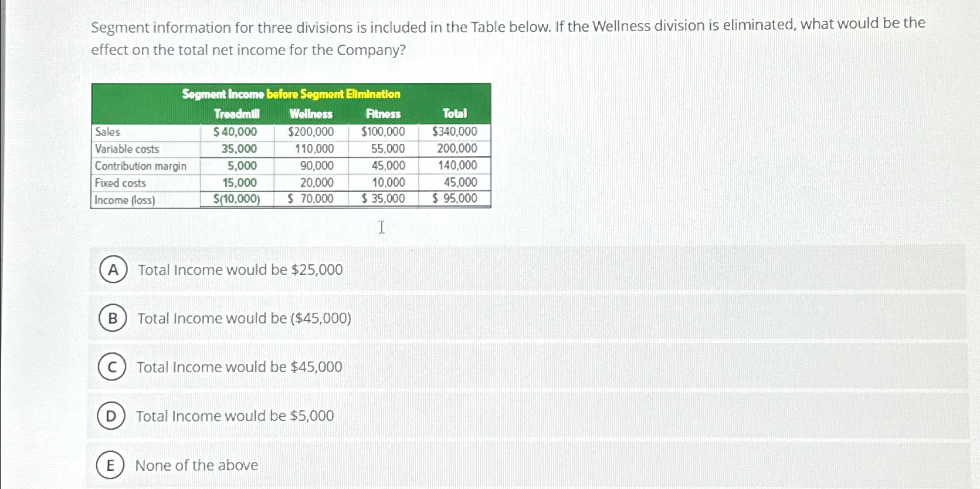Click the text cursor below the table
980x489 pixels.
click(381, 227)
